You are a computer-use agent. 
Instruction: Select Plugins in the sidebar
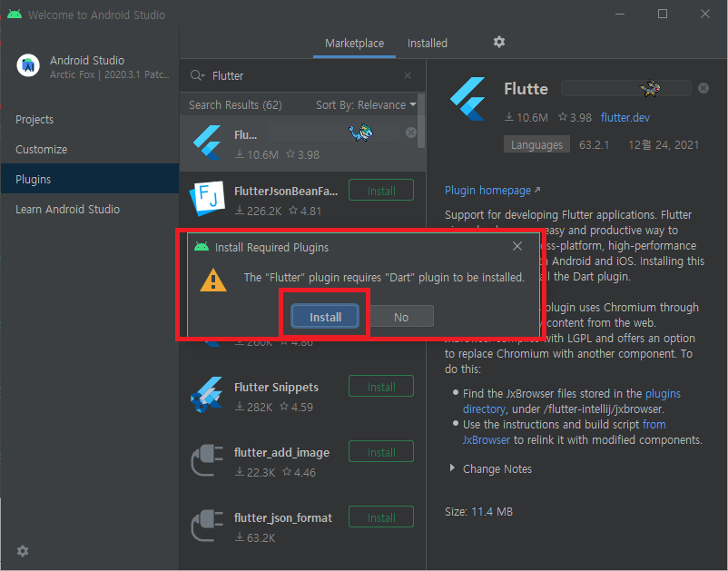pyautogui.click(x=90, y=179)
